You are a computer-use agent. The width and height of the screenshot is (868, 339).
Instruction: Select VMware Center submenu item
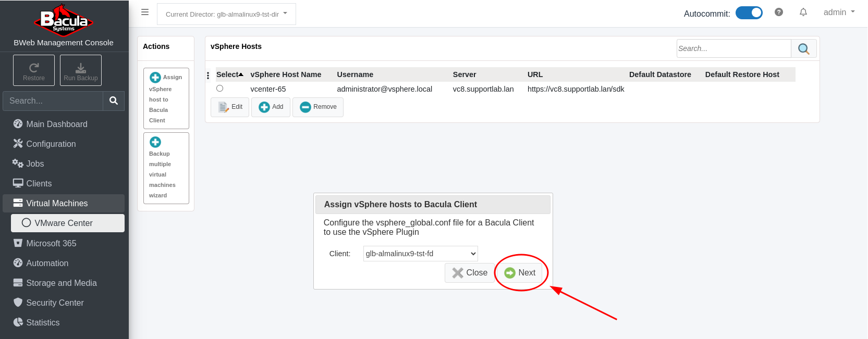(x=68, y=223)
